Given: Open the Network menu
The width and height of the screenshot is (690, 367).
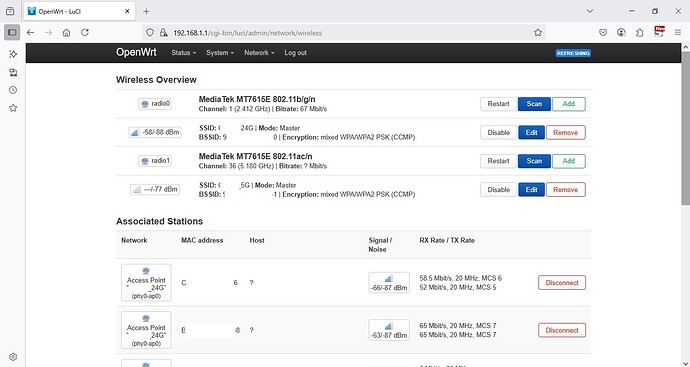Looking at the screenshot, I should pyautogui.click(x=259, y=53).
